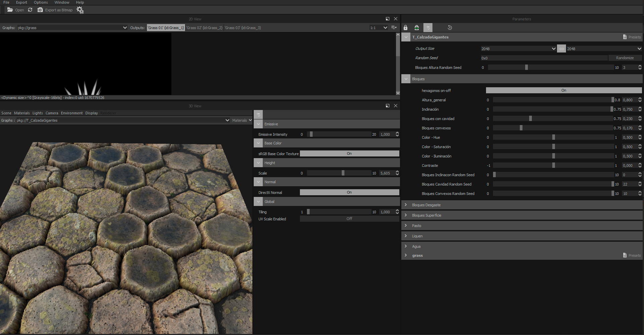Click the reload package refresh icon
The width and height of the screenshot is (644, 335).
click(30, 10)
